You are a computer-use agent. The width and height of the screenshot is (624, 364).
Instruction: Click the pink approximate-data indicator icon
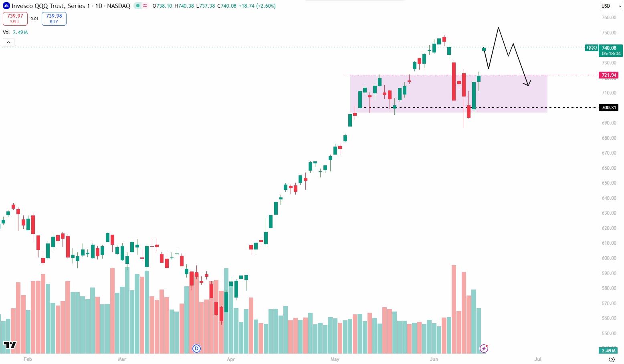pos(145,6)
